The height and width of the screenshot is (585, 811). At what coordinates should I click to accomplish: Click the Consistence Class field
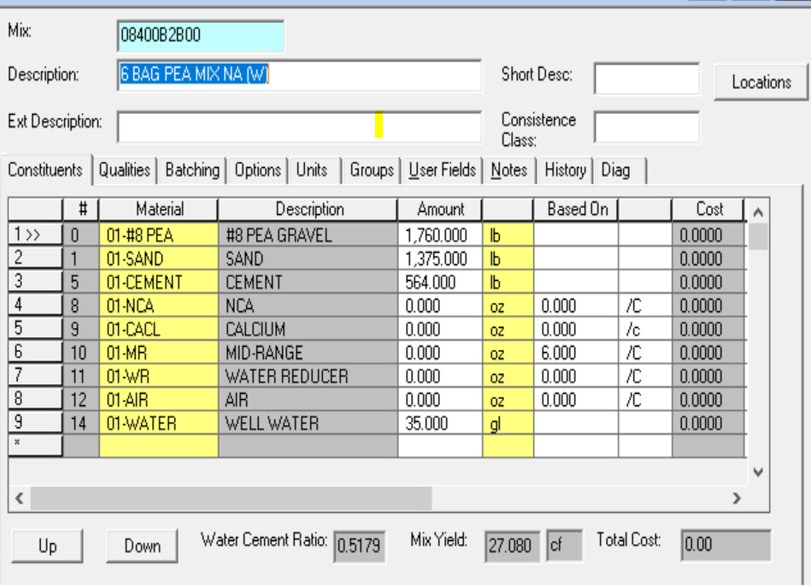[646, 127]
